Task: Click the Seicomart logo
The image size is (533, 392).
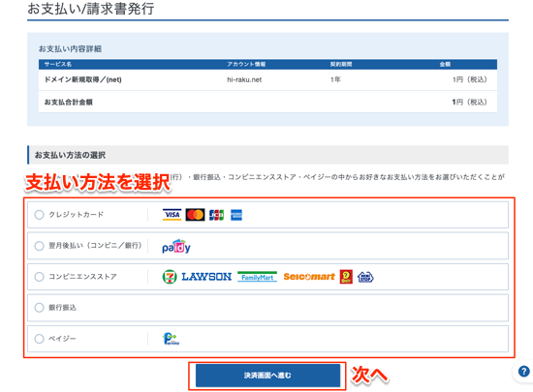Action: coord(309,277)
